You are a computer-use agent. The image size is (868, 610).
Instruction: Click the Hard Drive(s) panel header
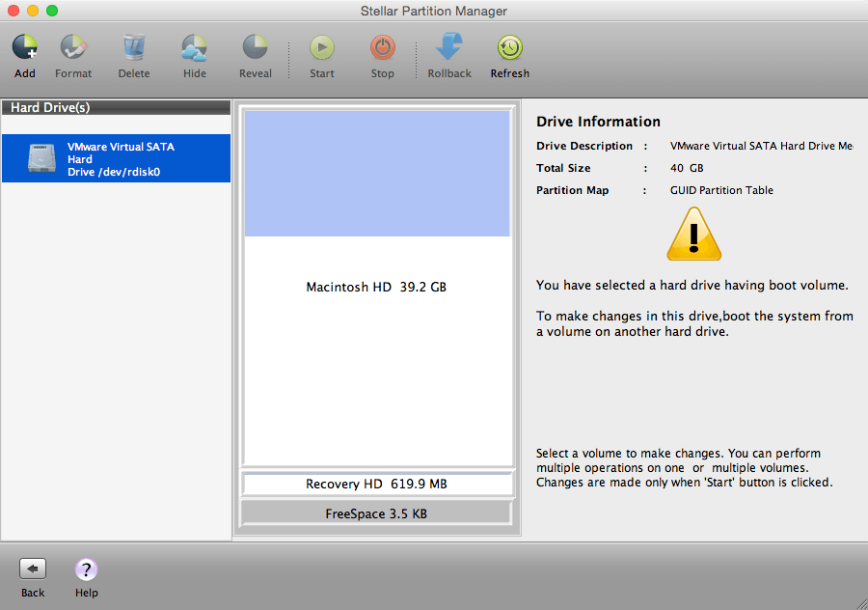pyautogui.click(x=117, y=107)
